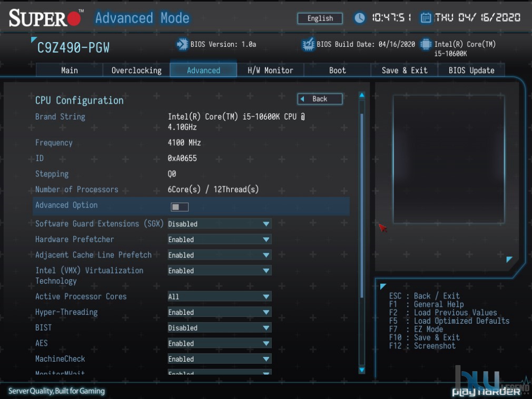Click the C9Z490-PGW board name

point(73,48)
